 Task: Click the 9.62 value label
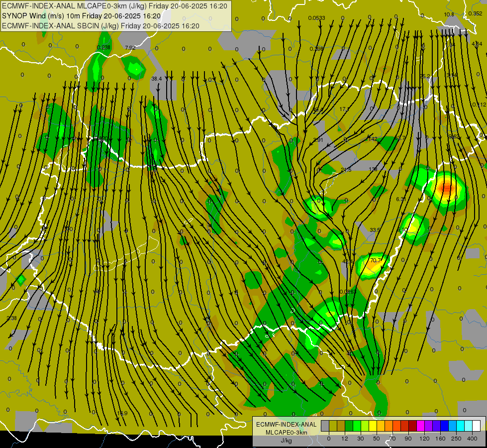tap(454, 136)
